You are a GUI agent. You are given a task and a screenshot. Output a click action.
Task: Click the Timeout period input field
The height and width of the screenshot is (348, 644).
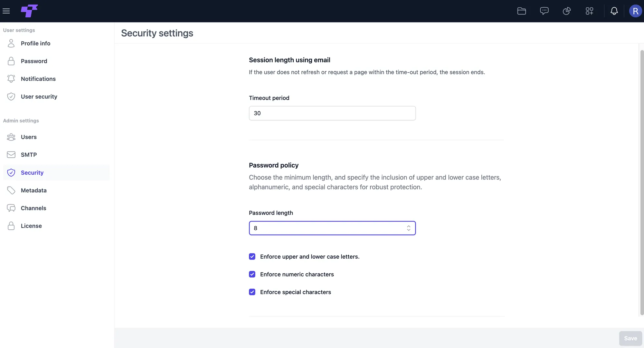tap(332, 113)
